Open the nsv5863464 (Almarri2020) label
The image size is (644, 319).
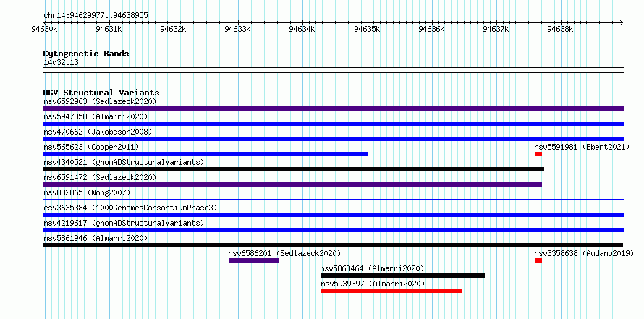click(x=372, y=268)
